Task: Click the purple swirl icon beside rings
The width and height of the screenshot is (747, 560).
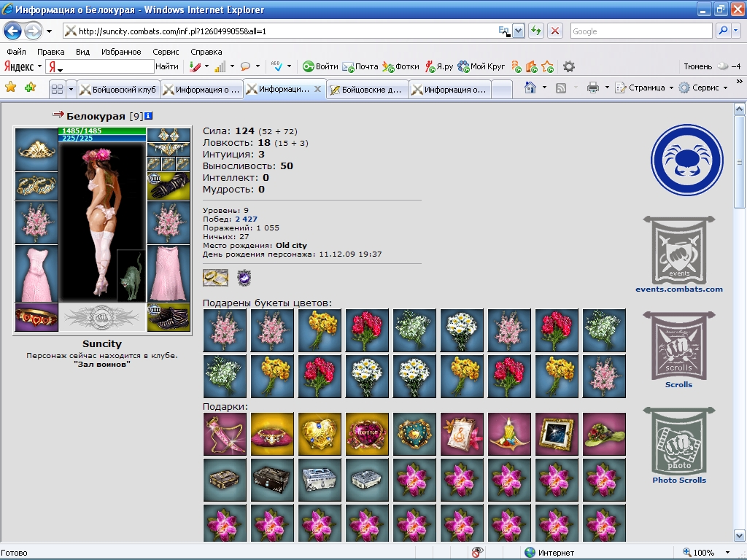Action: click(x=244, y=278)
